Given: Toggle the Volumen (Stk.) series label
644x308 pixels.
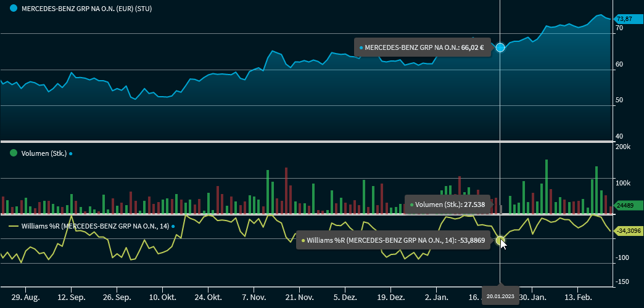Looking at the screenshot, I should pos(43,153).
